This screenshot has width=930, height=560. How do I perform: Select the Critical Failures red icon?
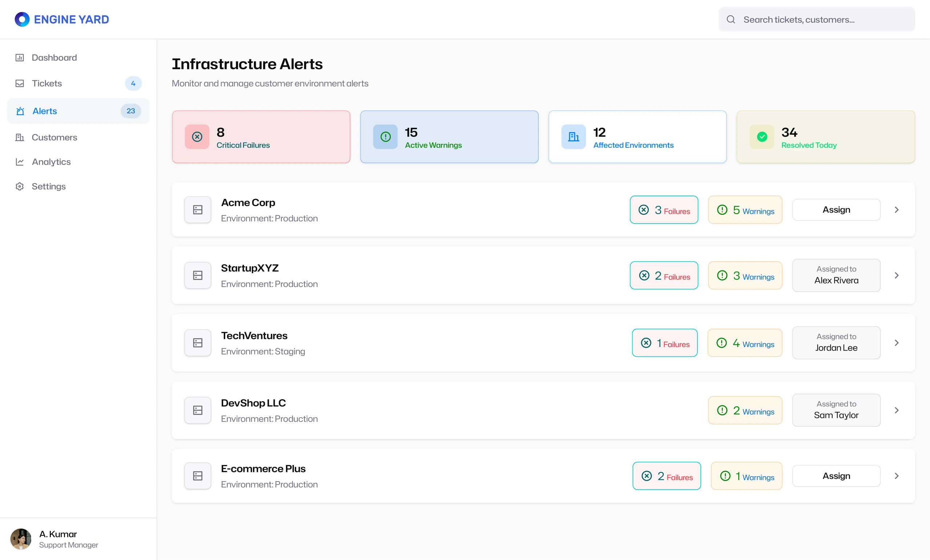[x=197, y=137]
